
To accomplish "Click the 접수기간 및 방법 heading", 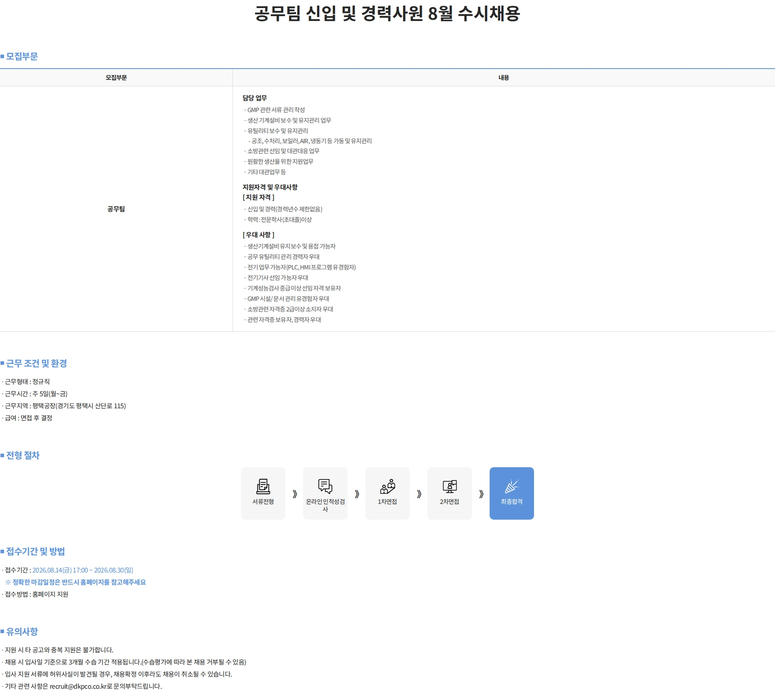I will [x=36, y=552].
